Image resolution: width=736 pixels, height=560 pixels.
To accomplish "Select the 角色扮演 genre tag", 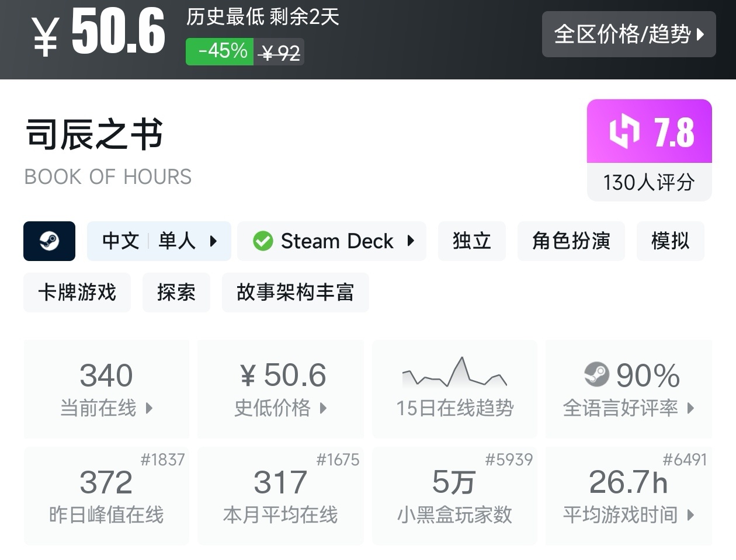I will (571, 241).
